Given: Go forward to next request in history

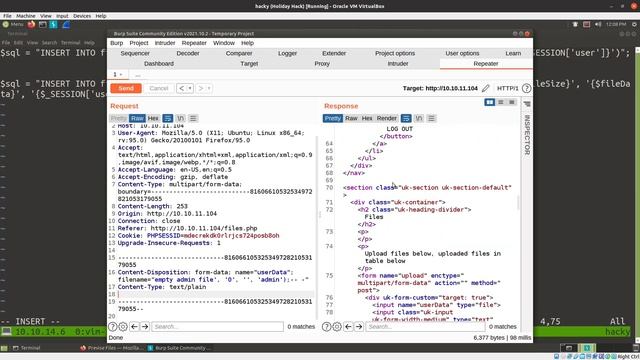Looking at the screenshot, I should click(201, 88).
